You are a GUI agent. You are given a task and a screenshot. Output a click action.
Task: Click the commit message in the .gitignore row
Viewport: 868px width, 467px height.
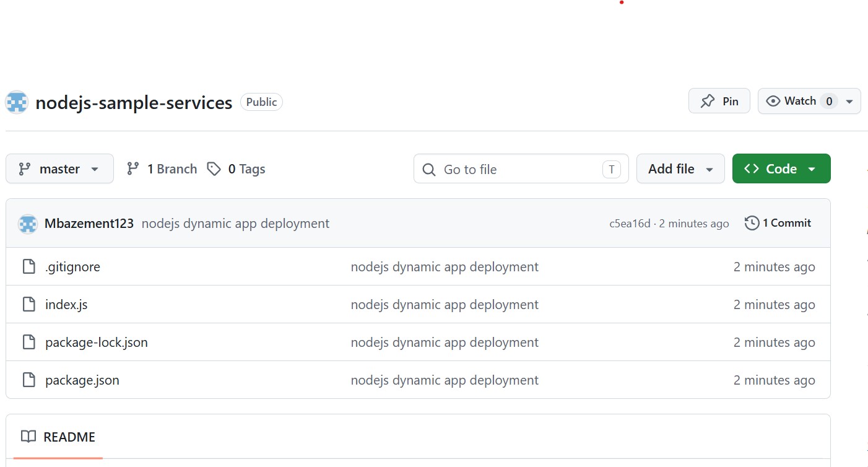[445, 267]
